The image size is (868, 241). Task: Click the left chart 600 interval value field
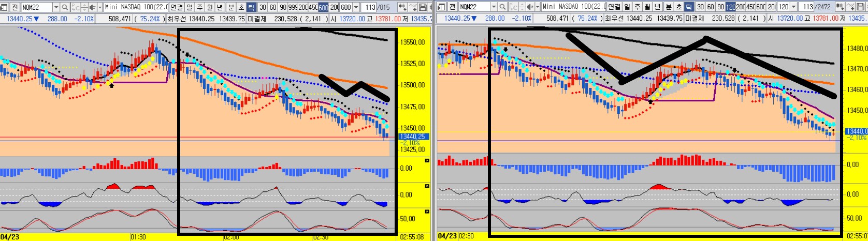345,7
